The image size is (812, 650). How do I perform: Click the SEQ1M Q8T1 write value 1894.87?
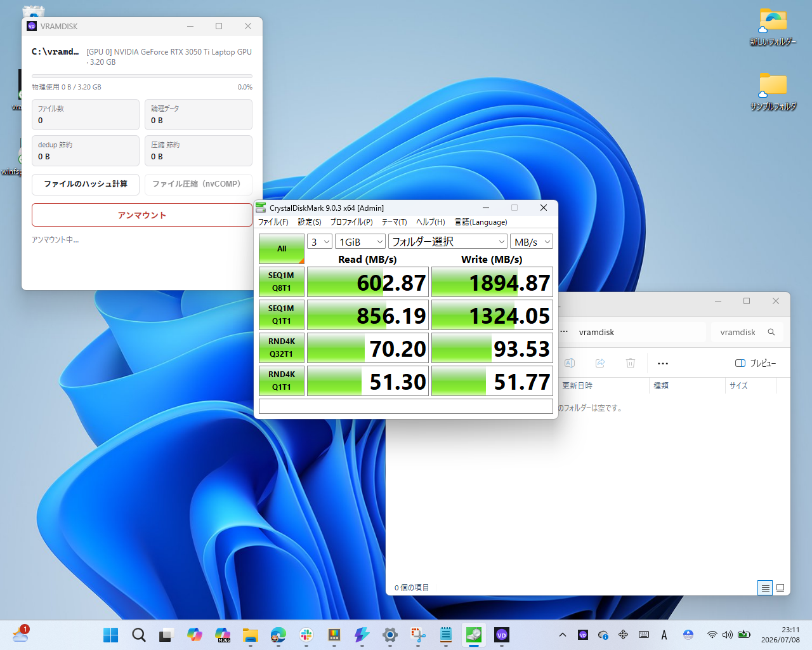pyautogui.click(x=492, y=282)
